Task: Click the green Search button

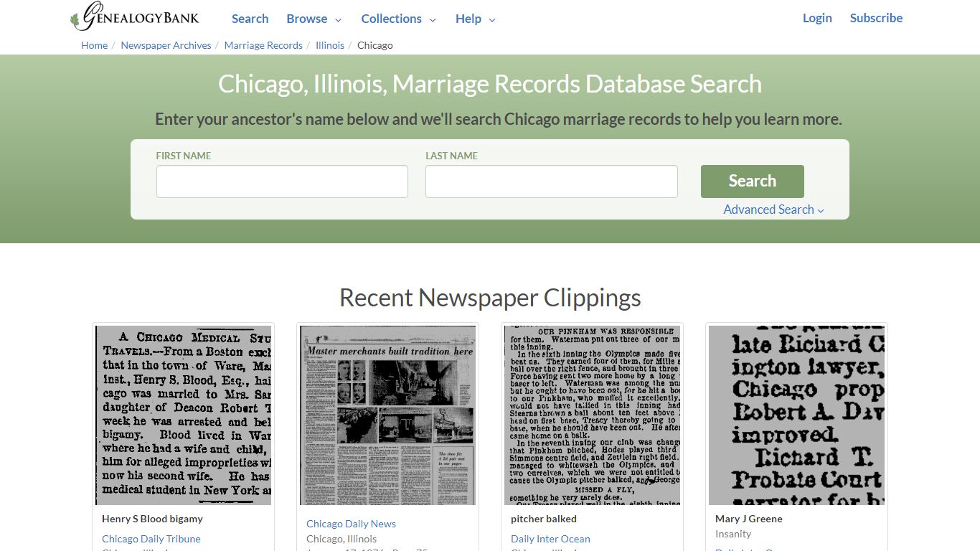Action: pos(752,181)
